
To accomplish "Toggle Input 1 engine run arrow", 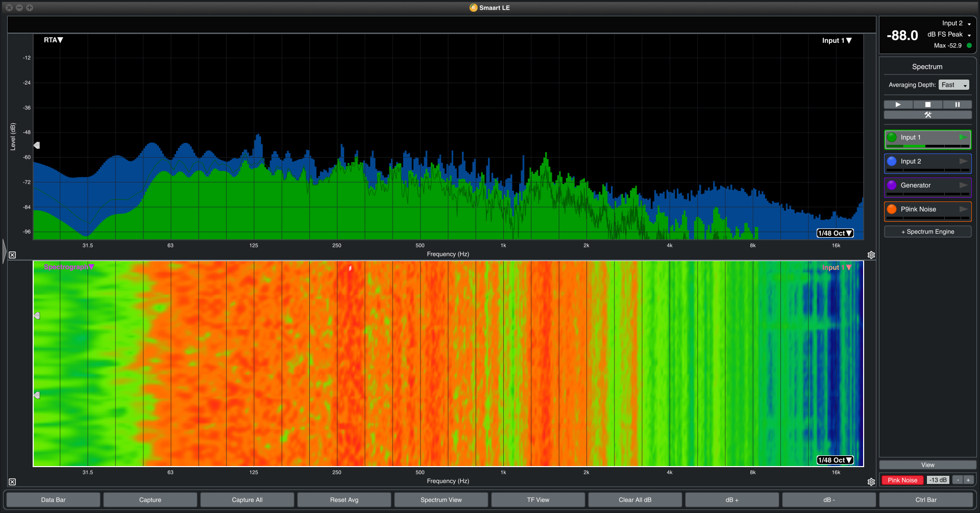I will 963,137.
